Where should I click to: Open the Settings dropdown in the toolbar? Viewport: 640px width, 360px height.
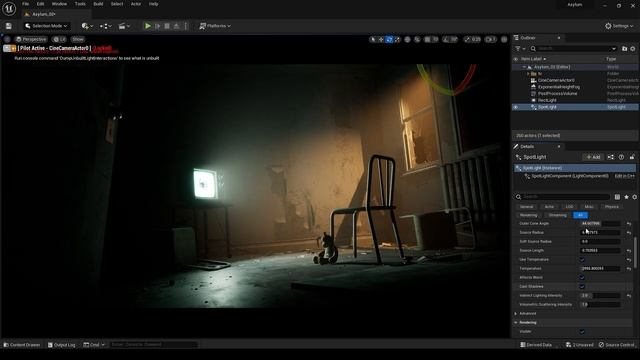pyautogui.click(x=619, y=26)
